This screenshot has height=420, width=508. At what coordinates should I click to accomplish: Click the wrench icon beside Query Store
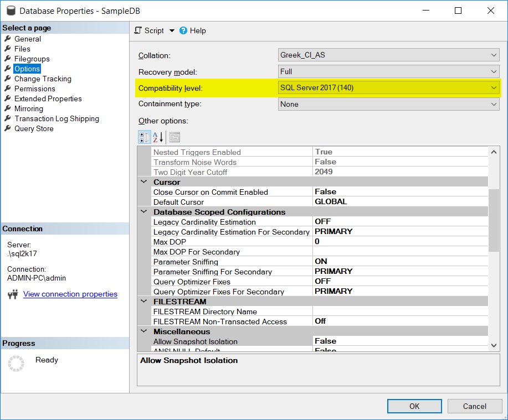(x=8, y=128)
